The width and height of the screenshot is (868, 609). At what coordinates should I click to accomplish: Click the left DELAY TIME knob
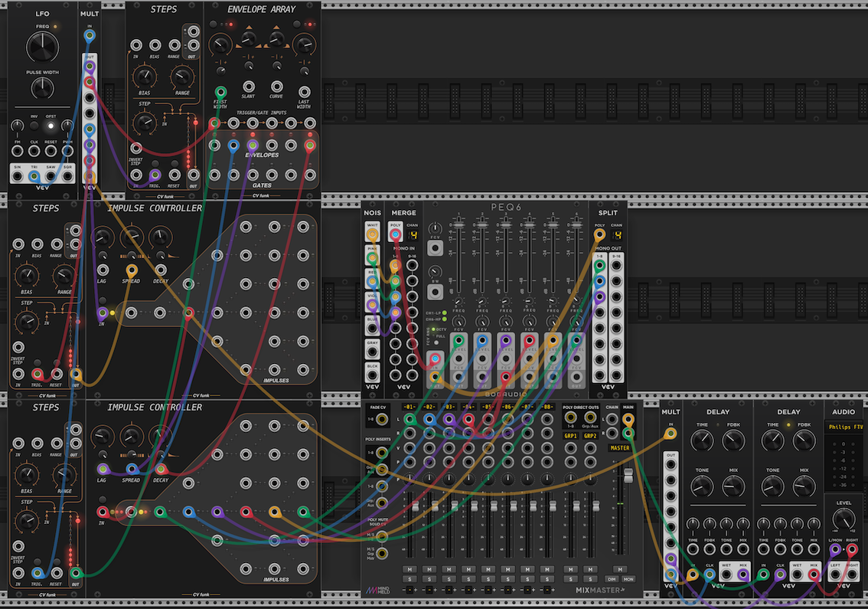(702, 441)
